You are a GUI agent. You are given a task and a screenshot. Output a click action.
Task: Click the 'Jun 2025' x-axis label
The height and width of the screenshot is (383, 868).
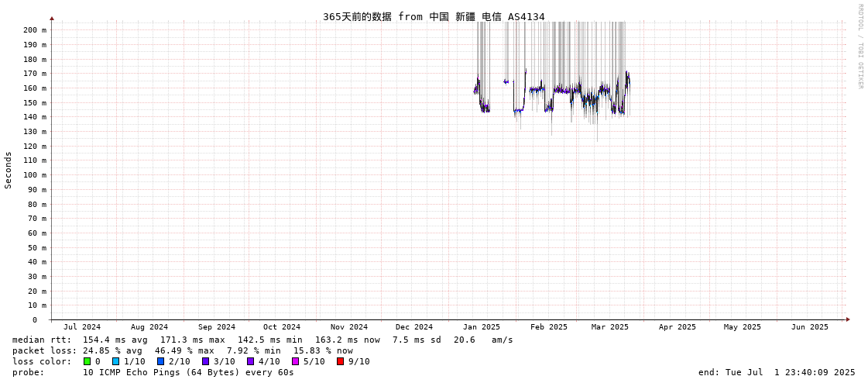810,327
